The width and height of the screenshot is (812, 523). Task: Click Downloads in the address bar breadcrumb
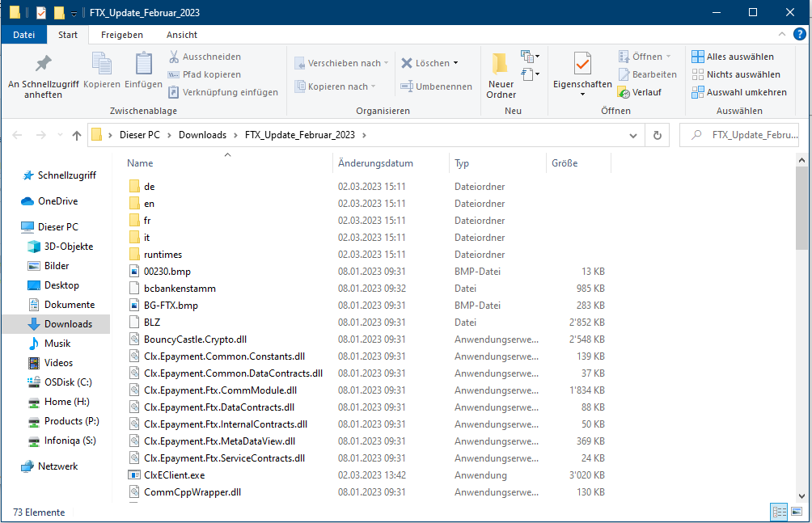click(202, 135)
